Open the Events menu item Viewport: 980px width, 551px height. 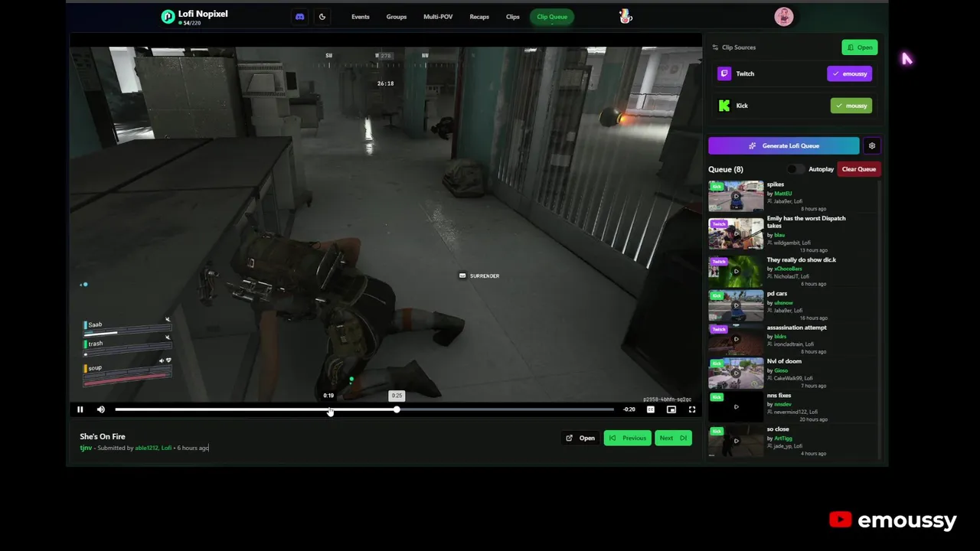click(x=361, y=17)
